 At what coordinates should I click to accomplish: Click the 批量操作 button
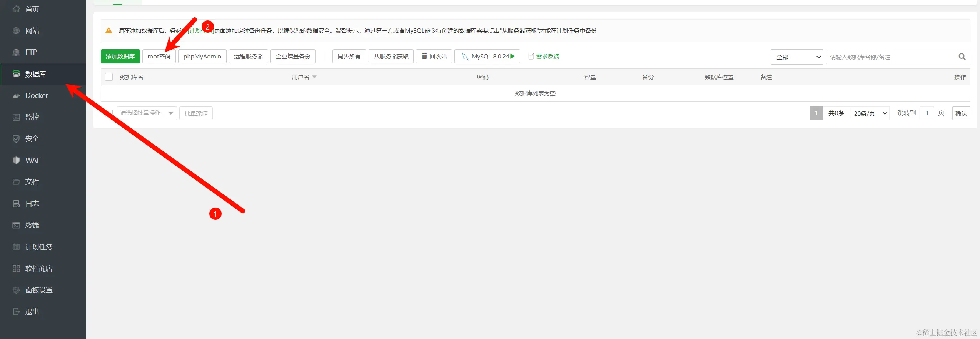196,113
